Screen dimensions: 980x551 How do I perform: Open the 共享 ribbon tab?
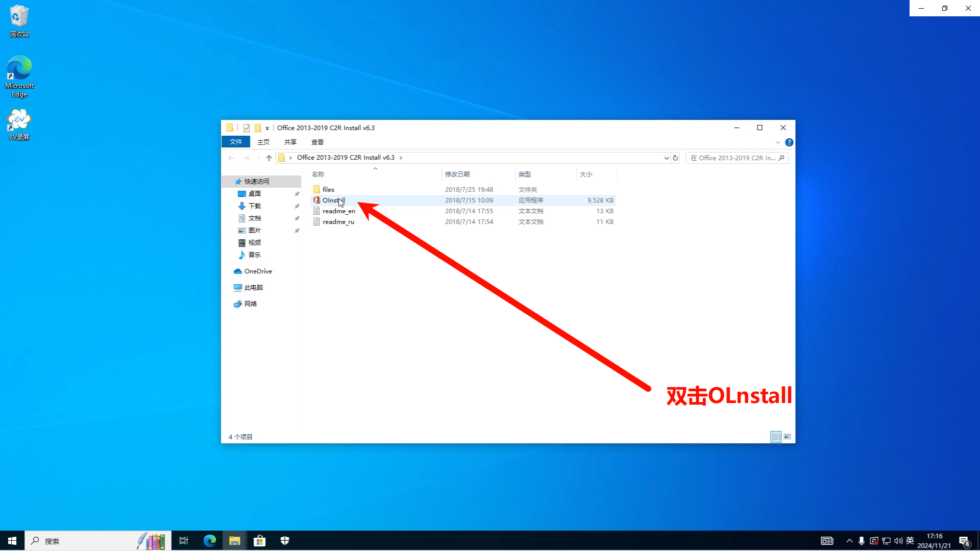coord(290,142)
